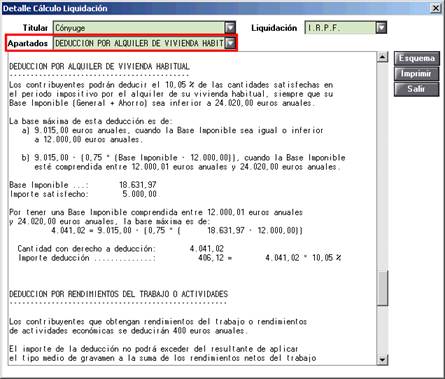Close the Detalle Cálculo Liquidación window
The image size is (445, 379).
pyautogui.click(x=436, y=8)
